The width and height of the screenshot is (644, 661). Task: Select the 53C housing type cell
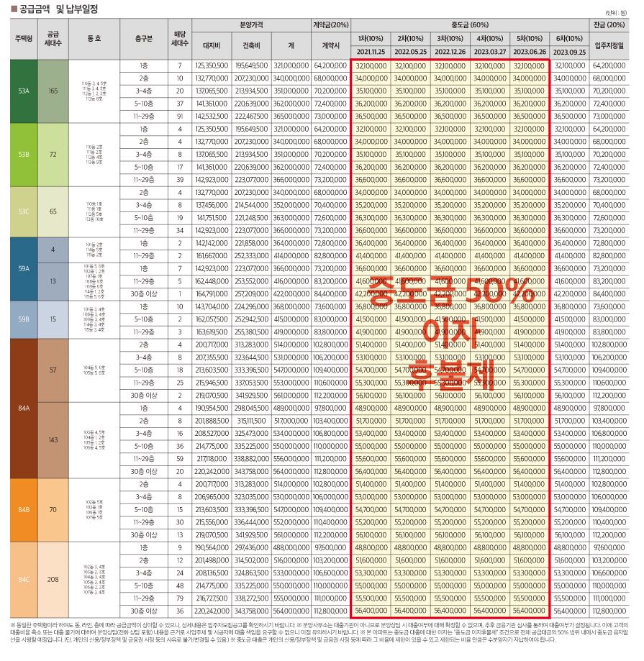click(24, 211)
